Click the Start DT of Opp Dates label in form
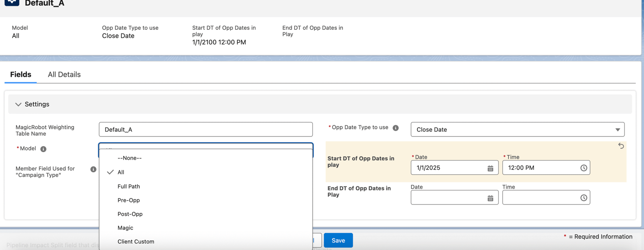644x250 pixels. coord(361,162)
